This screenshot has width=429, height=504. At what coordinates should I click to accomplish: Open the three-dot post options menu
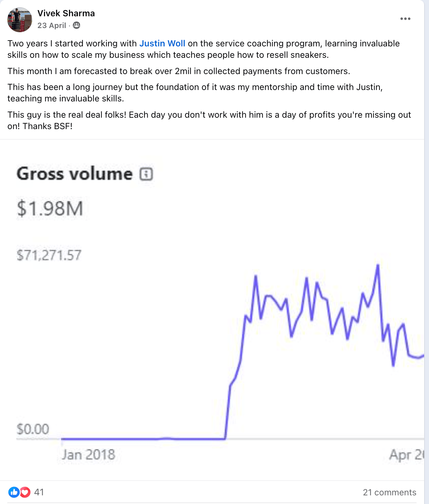click(405, 19)
